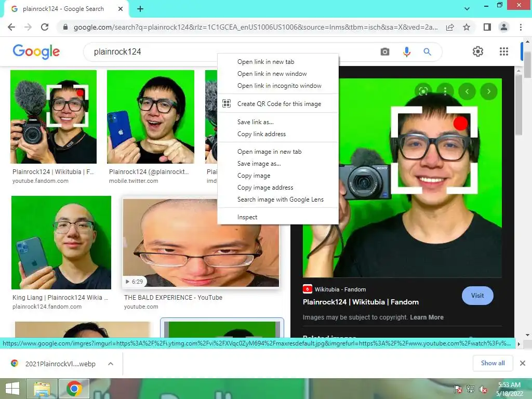This screenshot has height=399, width=532.
Task: Click the Visit button
Action: tap(477, 296)
